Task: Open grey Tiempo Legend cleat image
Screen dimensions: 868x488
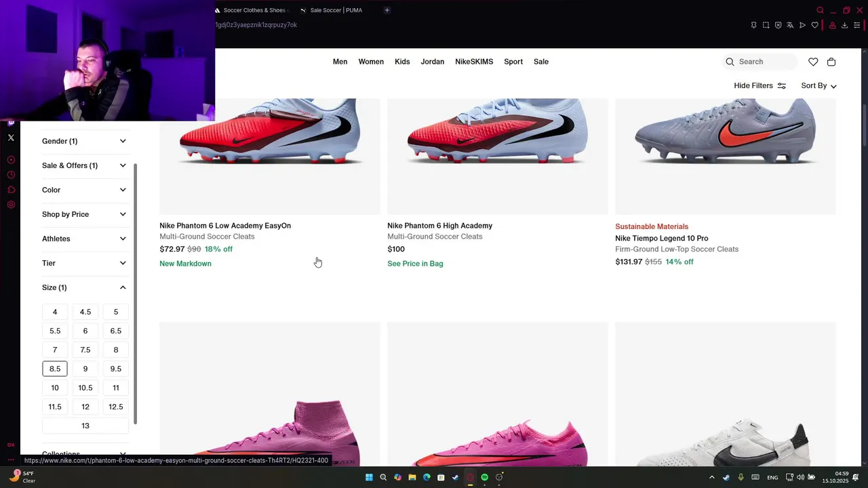Action: (726, 156)
